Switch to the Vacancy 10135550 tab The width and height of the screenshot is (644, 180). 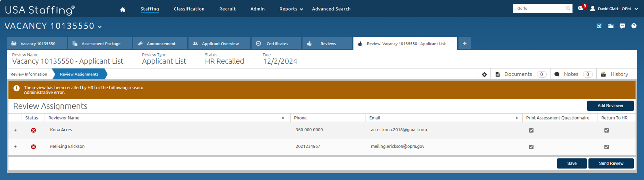[x=37, y=43]
